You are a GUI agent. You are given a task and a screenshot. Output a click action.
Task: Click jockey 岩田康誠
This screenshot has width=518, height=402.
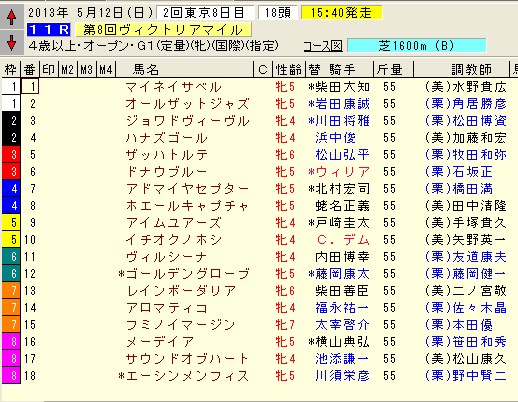(x=342, y=104)
